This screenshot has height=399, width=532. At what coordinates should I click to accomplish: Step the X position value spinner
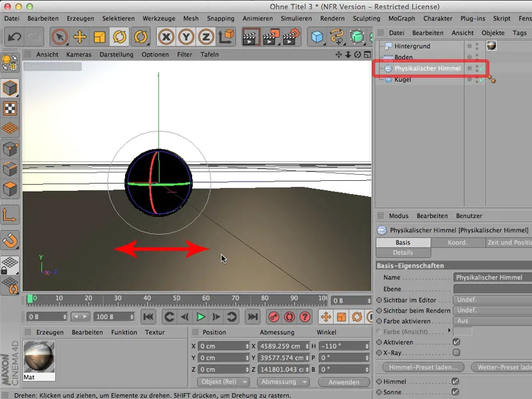[247, 346]
